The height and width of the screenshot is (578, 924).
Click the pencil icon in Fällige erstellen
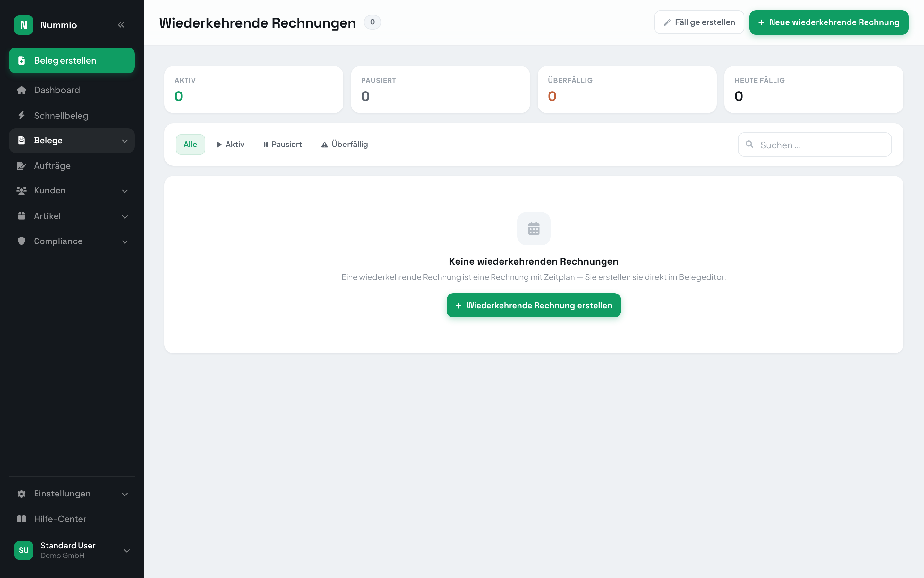[667, 22]
